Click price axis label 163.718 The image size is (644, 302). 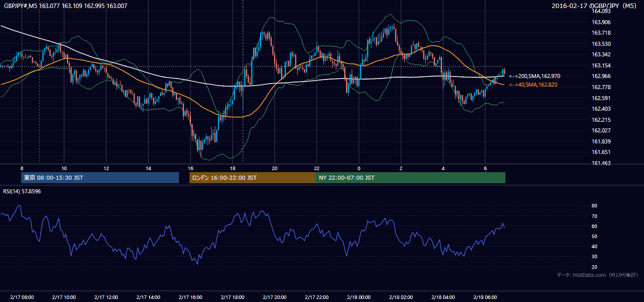601,33
